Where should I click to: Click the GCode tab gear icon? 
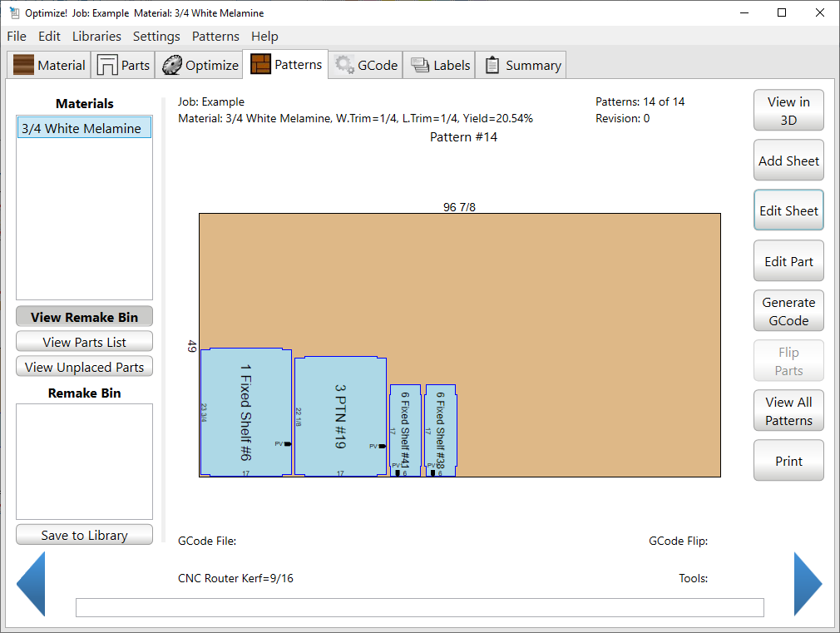coord(343,65)
